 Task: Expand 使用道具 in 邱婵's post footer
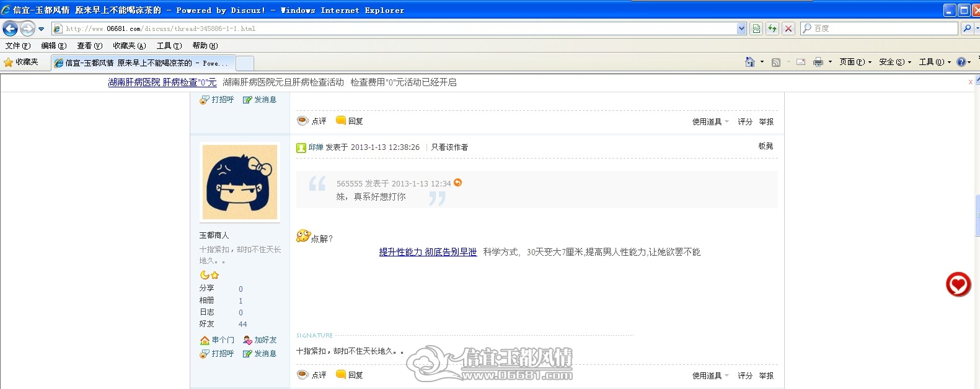(x=710, y=376)
